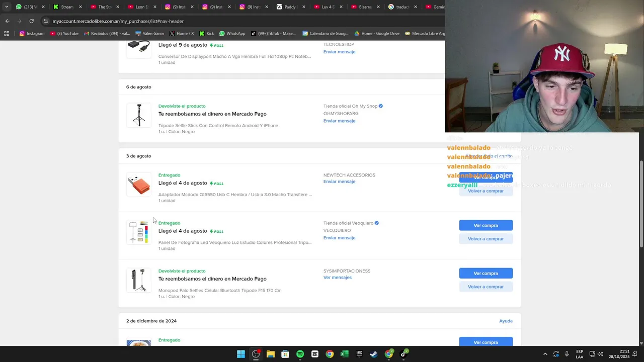
Task: Click Enviar mensaje for OHMYSHOPARG
Action: pyautogui.click(x=339, y=121)
